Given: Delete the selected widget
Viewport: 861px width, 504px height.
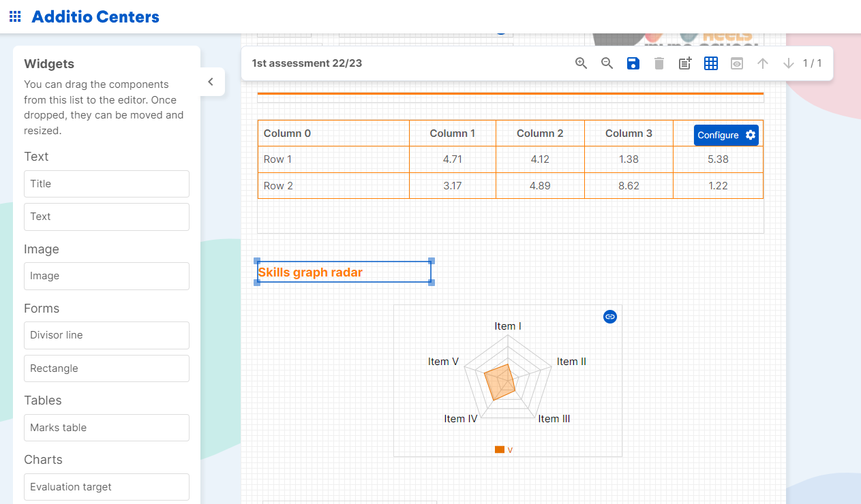Looking at the screenshot, I should pos(659,63).
